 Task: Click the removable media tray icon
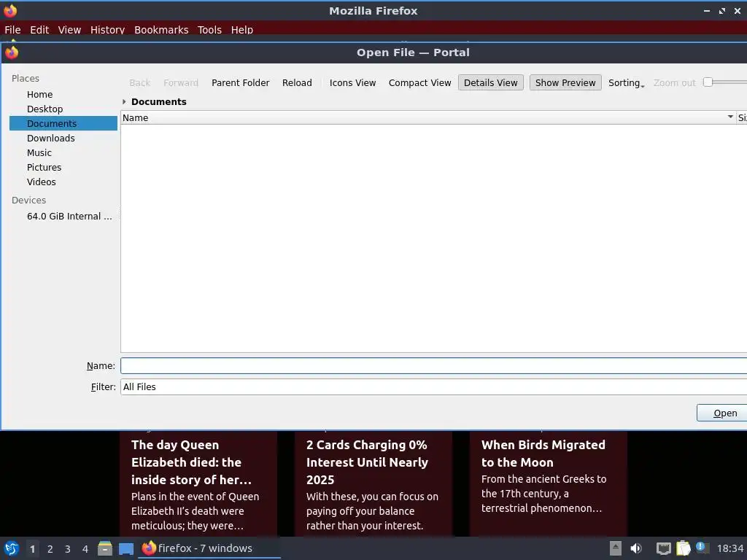click(x=616, y=548)
